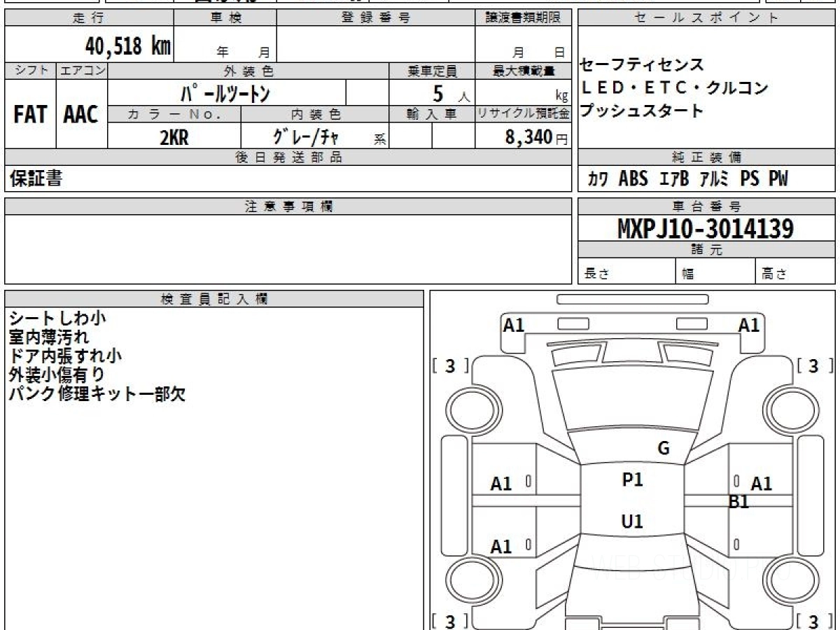Click the B1 mark on right door
The height and width of the screenshot is (630, 840).
pyautogui.click(x=739, y=502)
